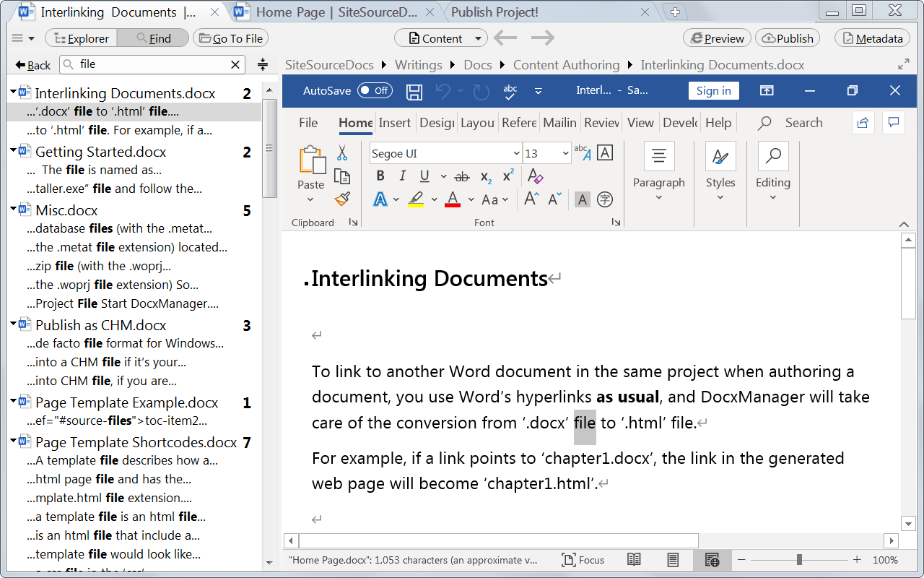
Task: Click the Copy icon
Action: click(342, 176)
